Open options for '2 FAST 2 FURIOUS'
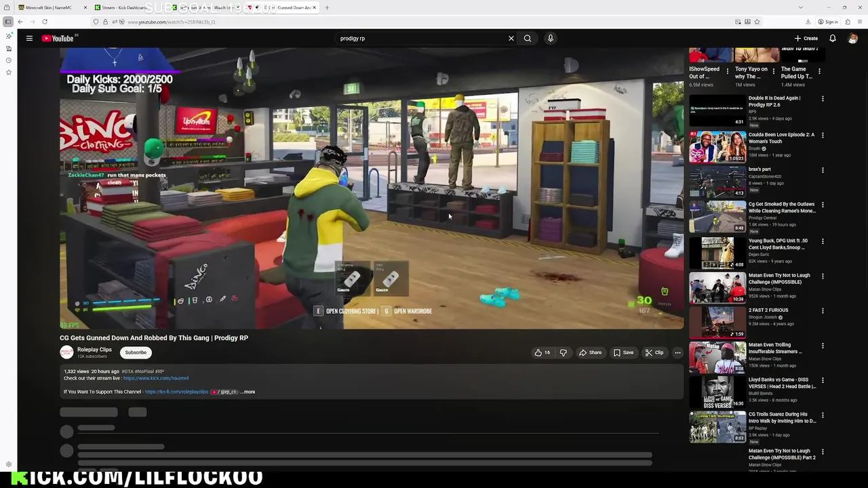Screen dimensions: 868x488 tap(823, 311)
